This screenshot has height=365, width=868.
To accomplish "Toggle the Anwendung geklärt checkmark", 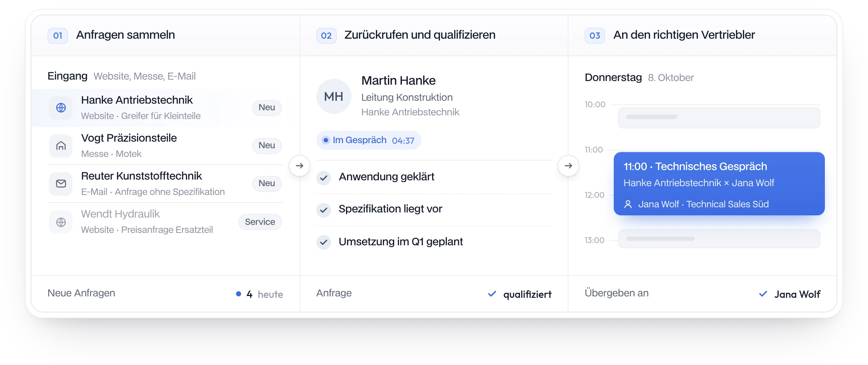I will pyautogui.click(x=324, y=178).
